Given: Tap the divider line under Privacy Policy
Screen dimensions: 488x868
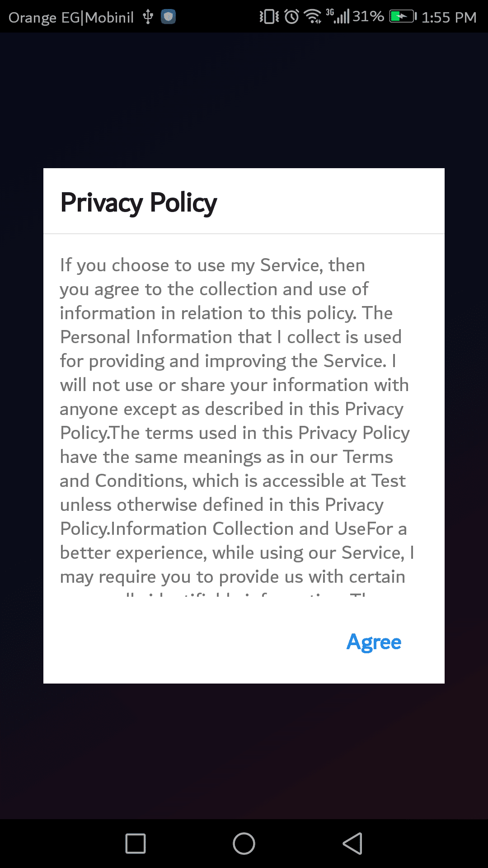Looking at the screenshot, I should [244, 234].
